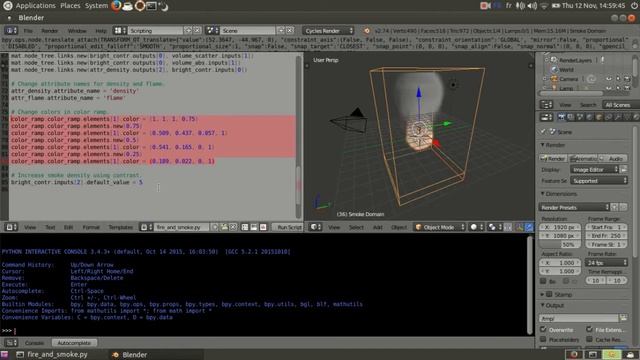Collapse the Render panel triangle
This screenshot has width=640, height=360.
coord(543,145)
